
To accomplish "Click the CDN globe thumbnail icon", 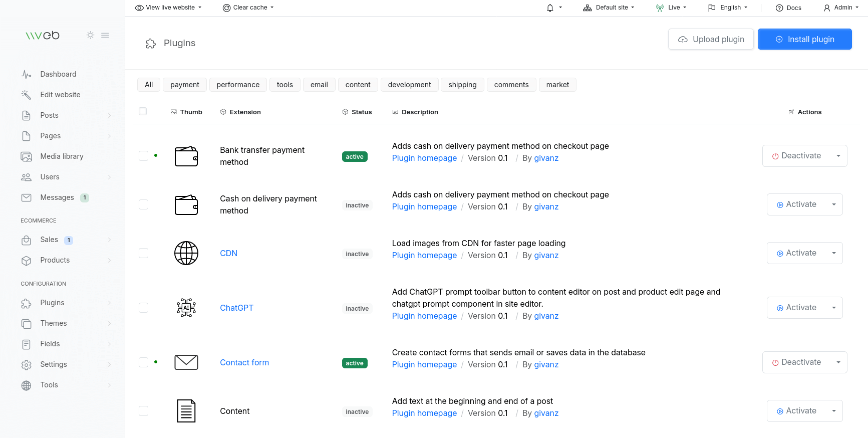I will point(186,253).
